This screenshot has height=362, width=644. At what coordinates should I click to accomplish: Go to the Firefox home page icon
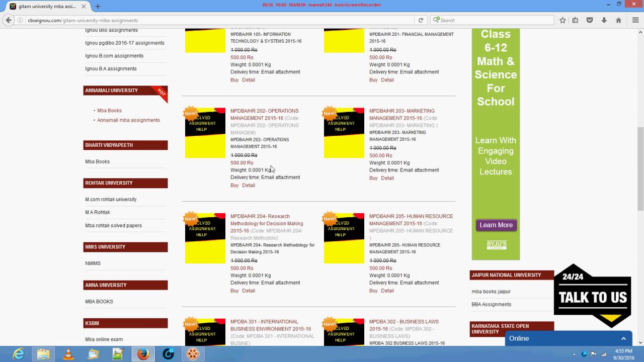click(618, 20)
